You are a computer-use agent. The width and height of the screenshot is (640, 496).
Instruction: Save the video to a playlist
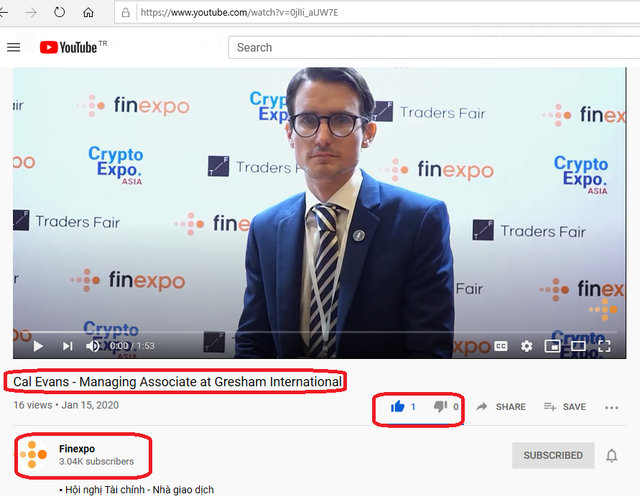coord(564,407)
